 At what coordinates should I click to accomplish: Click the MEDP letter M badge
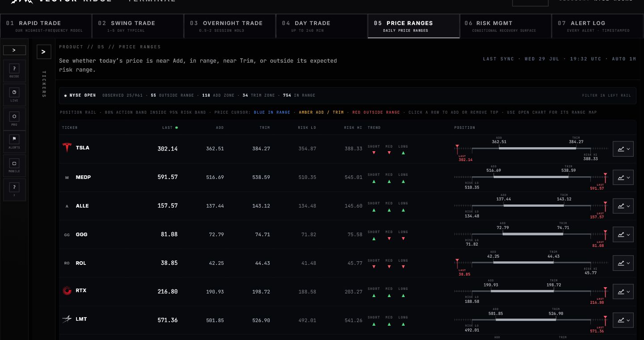(67, 178)
